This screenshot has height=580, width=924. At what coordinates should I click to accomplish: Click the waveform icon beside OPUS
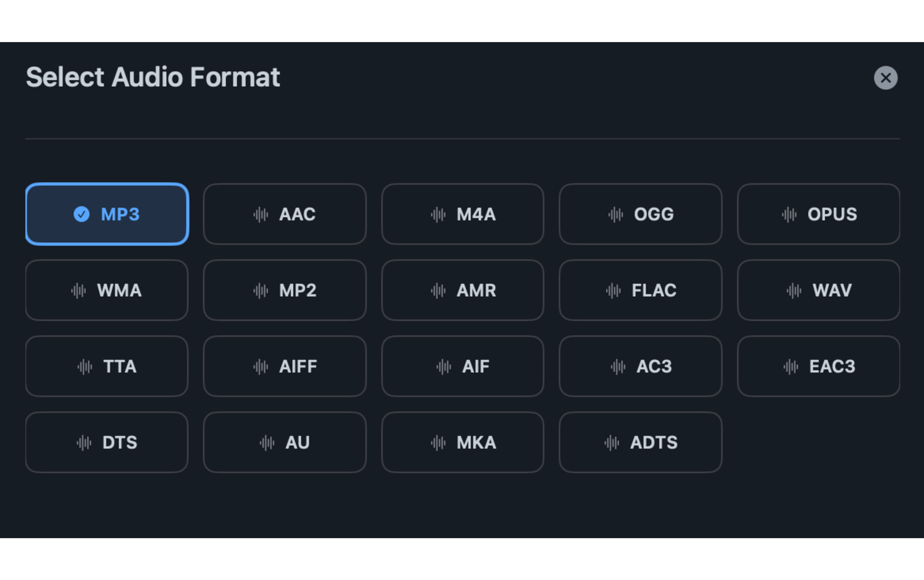point(789,215)
